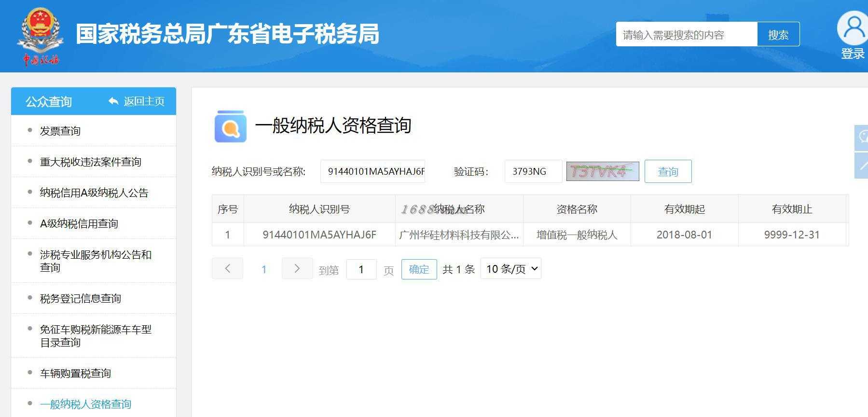Select page number 1 in pagination
This screenshot has height=417, width=868.
coord(264,269)
